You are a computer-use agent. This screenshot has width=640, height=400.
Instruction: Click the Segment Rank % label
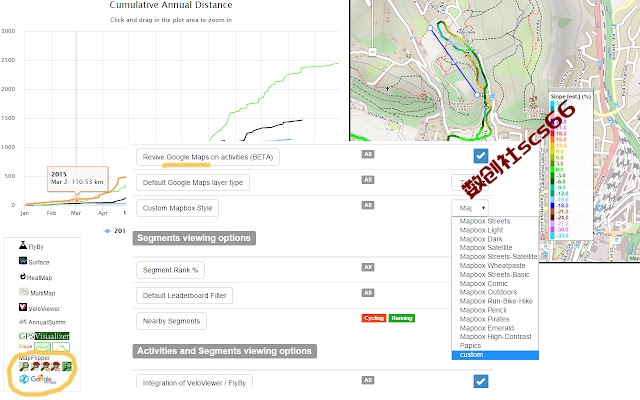coord(170,270)
